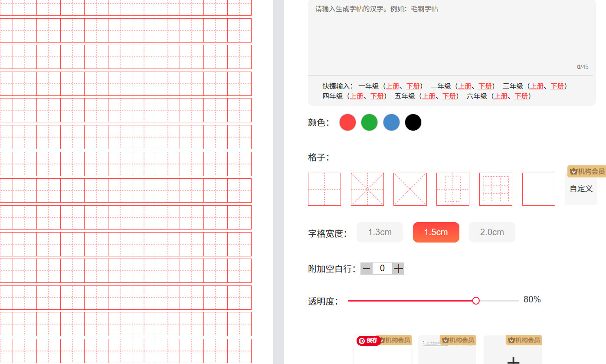
Task: Select the blank square grid style
Action: [x=539, y=189]
